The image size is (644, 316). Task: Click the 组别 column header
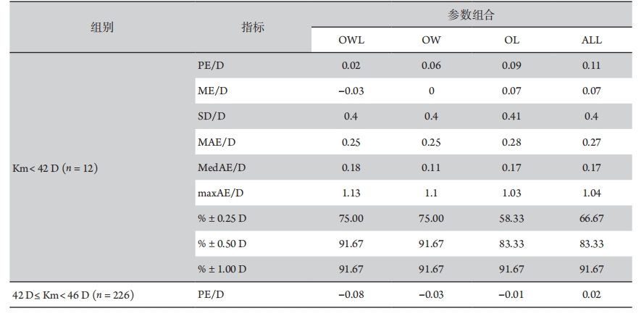click(x=101, y=28)
